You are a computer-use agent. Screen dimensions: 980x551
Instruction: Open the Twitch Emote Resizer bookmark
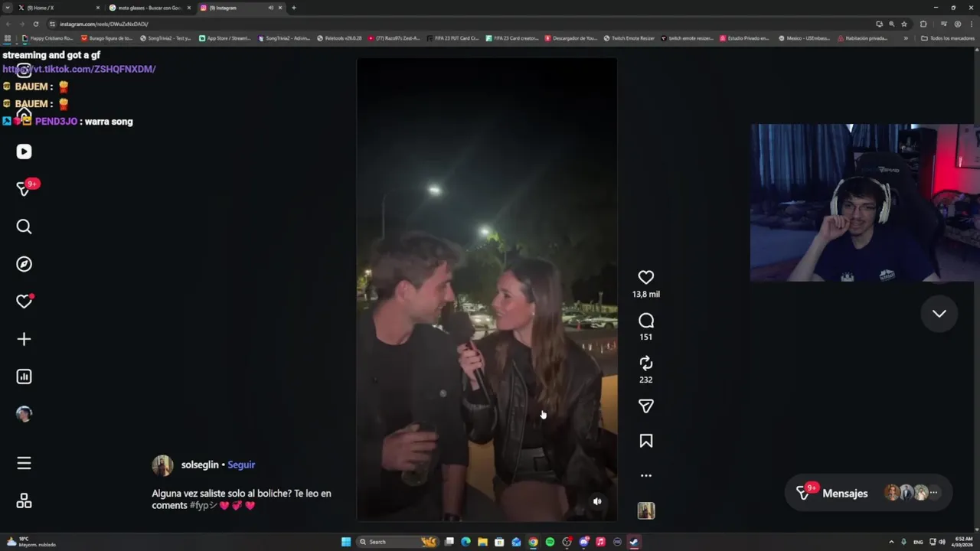click(x=629, y=38)
